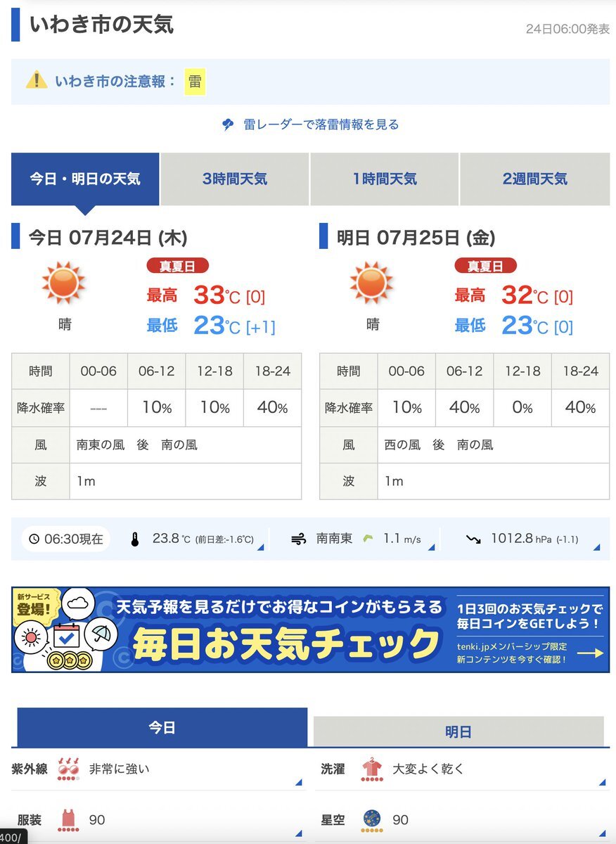Switch to the 3時間天気 tab
This screenshot has height=844, width=616.
(x=235, y=179)
